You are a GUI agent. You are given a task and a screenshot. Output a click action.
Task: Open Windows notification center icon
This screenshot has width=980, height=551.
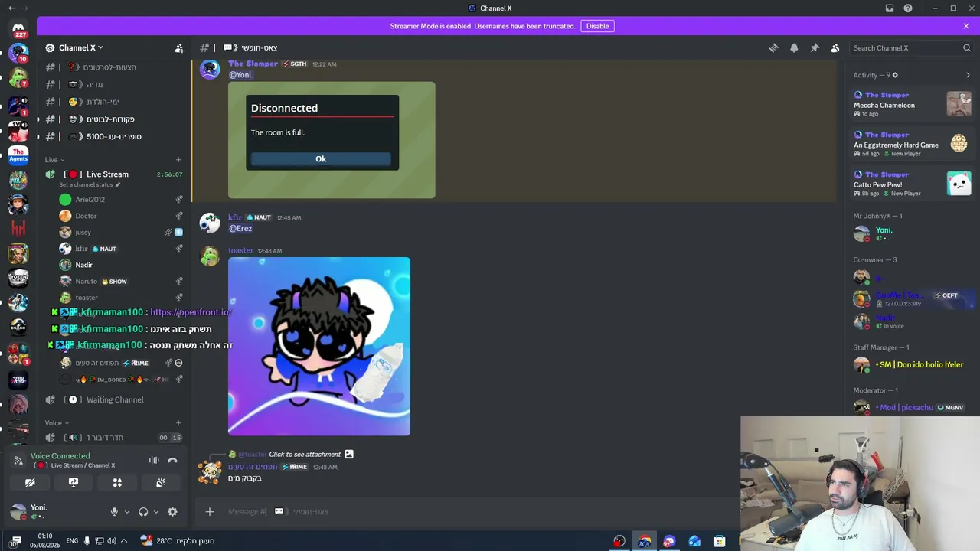click(15, 541)
